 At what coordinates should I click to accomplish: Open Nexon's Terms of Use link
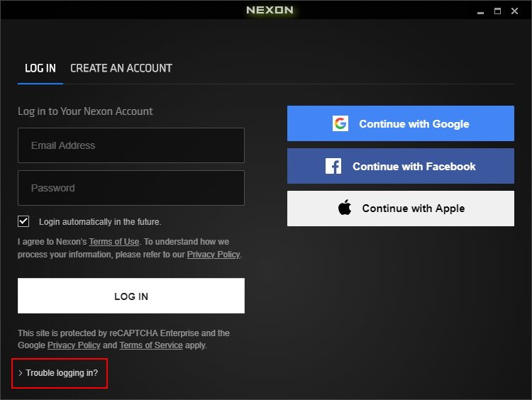(114, 242)
